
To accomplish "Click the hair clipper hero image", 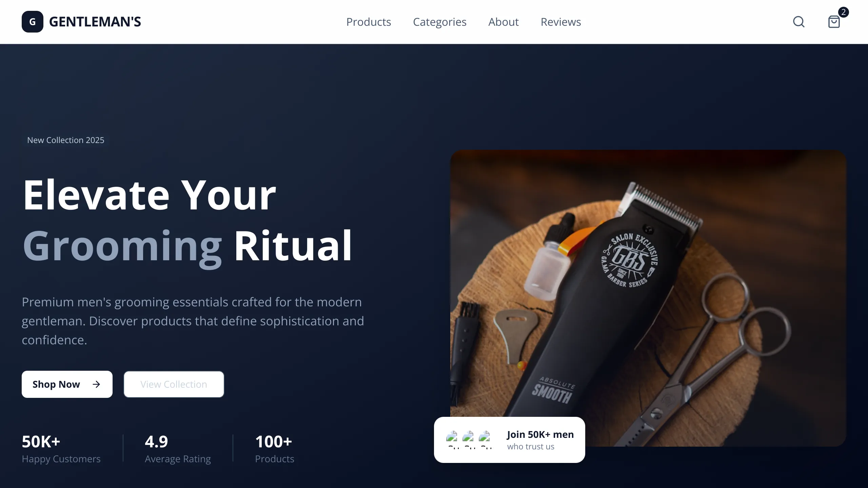I will (648, 298).
